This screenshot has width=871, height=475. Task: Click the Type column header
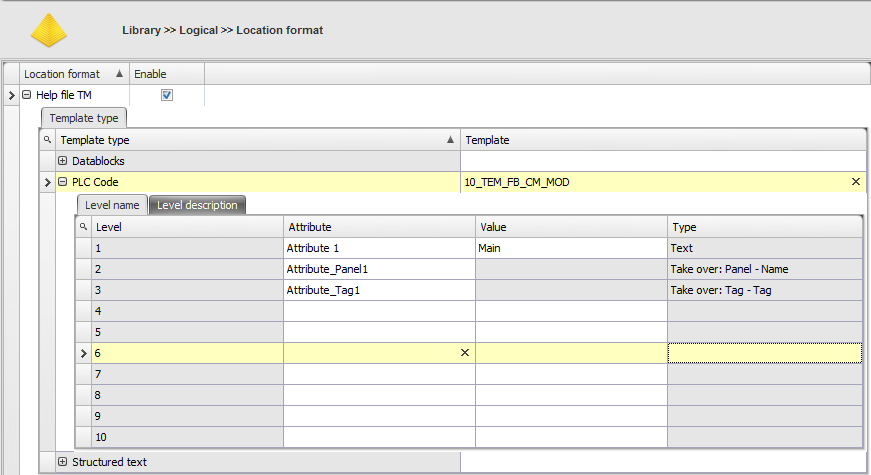[x=765, y=227]
